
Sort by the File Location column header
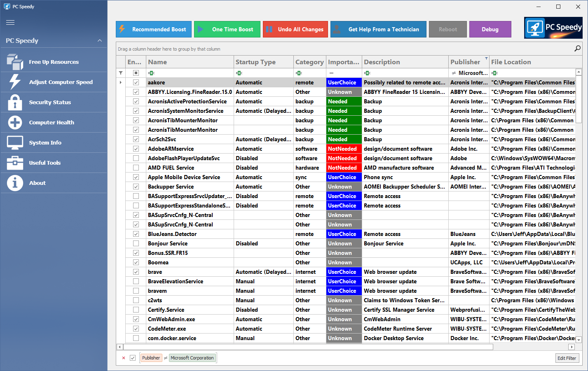[532, 62]
